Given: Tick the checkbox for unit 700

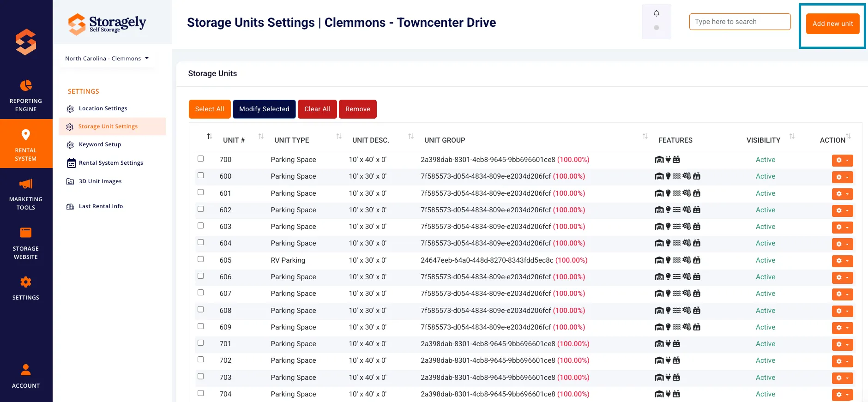Looking at the screenshot, I should click(200, 159).
